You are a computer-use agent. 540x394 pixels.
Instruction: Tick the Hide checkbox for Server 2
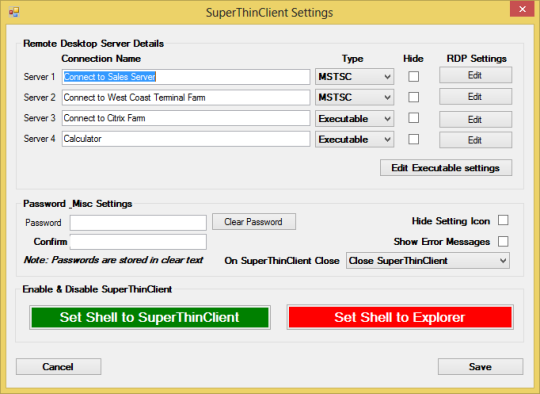(414, 97)
